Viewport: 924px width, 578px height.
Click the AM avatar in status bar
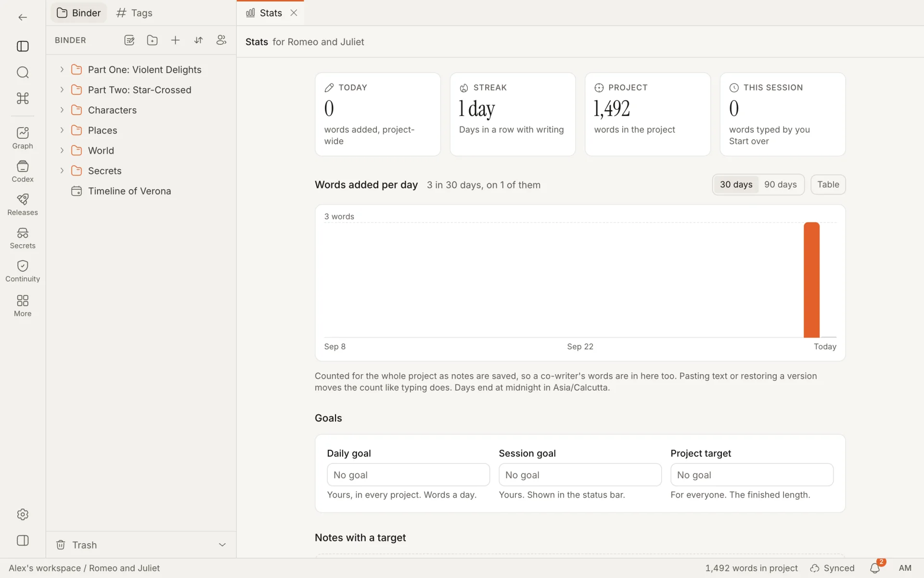pyautogui.click(x=905, y=568)
